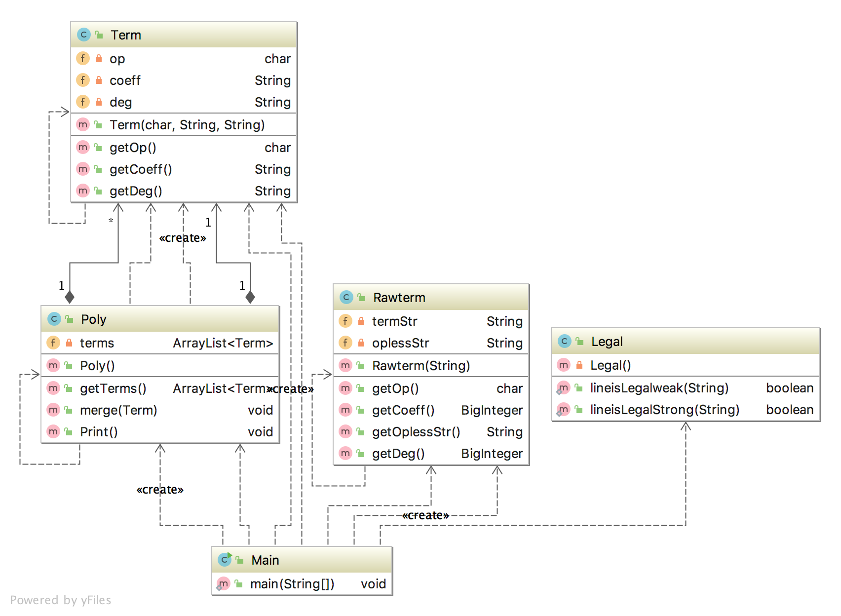Click the method icon for getOplessStr()
This screenshot has height=616, width=841.
(x=345, y=431)
